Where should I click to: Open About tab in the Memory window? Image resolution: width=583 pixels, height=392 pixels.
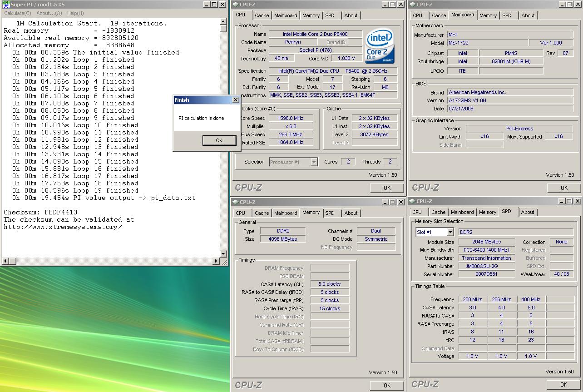pos(351,213)
